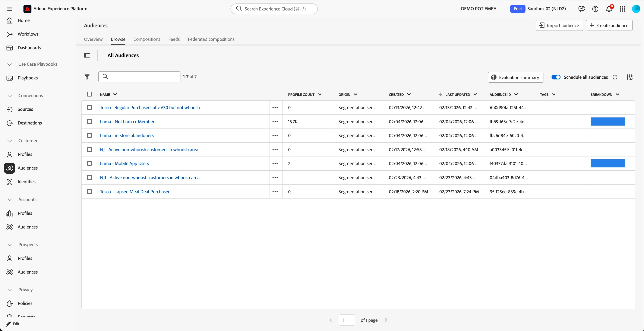Open the Evaluation summary button
The image size is (644, 331).
(x=515, y=77)
